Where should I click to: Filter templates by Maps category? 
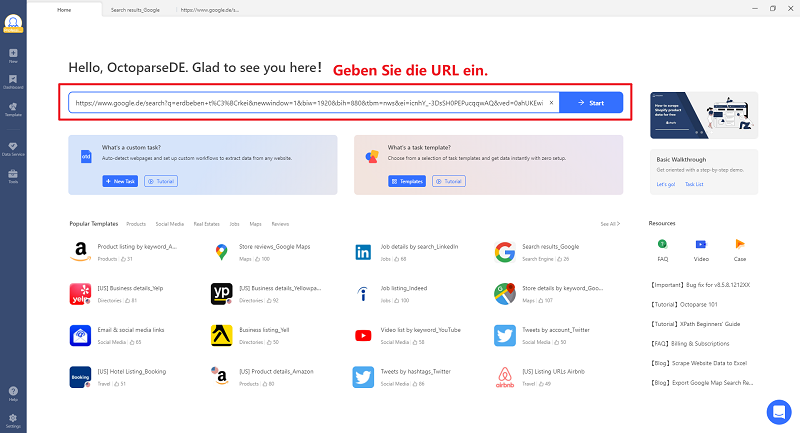256,224
